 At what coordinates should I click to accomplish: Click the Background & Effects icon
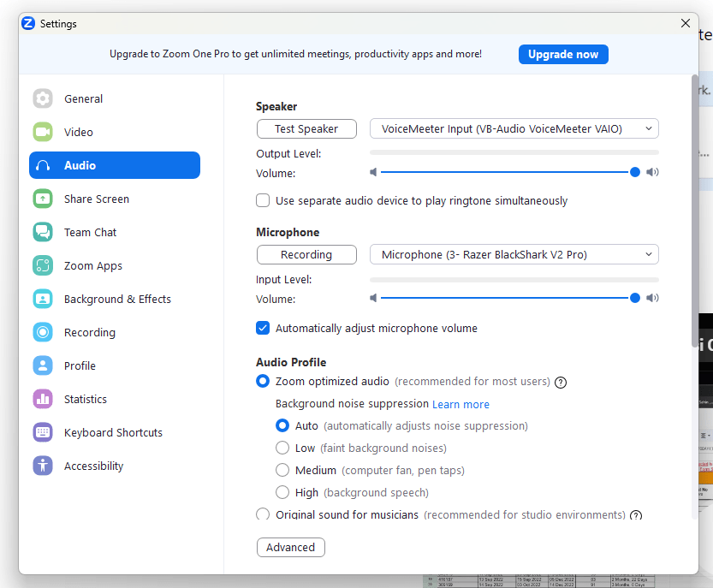[43, 299]
